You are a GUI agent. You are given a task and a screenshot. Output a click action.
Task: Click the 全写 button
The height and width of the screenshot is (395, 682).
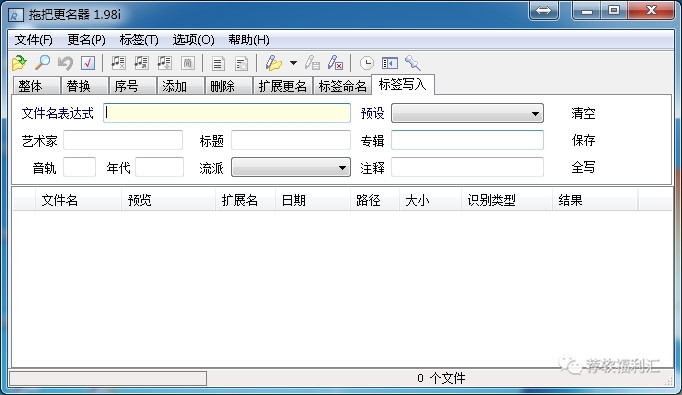(x=583, y=167)
